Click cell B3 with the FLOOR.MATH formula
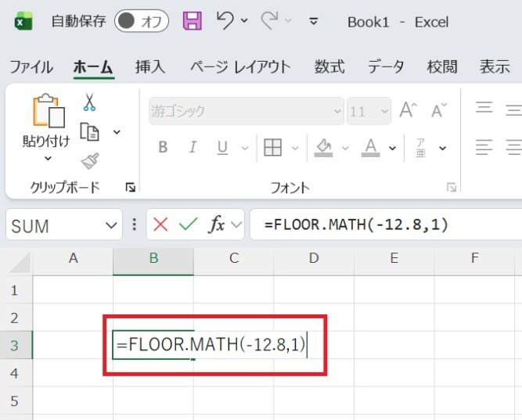The height and width of the screenshot is (420, 522). pos(153,345)
